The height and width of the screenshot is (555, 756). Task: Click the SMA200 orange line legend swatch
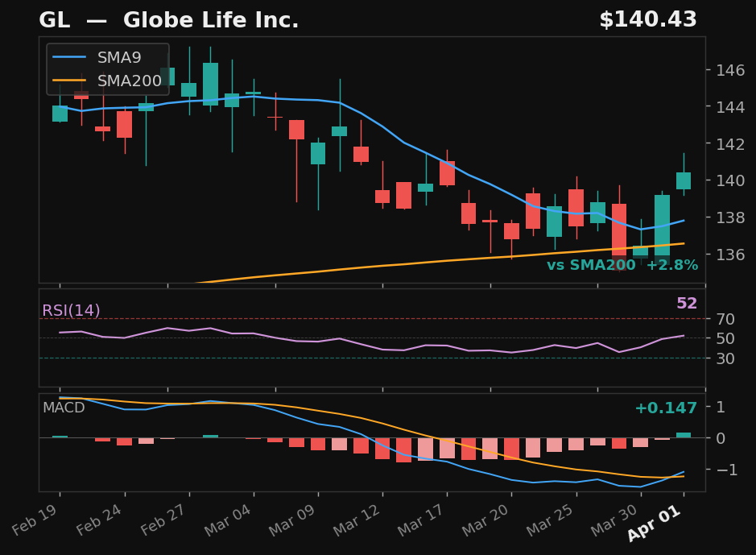coord(70,81)
